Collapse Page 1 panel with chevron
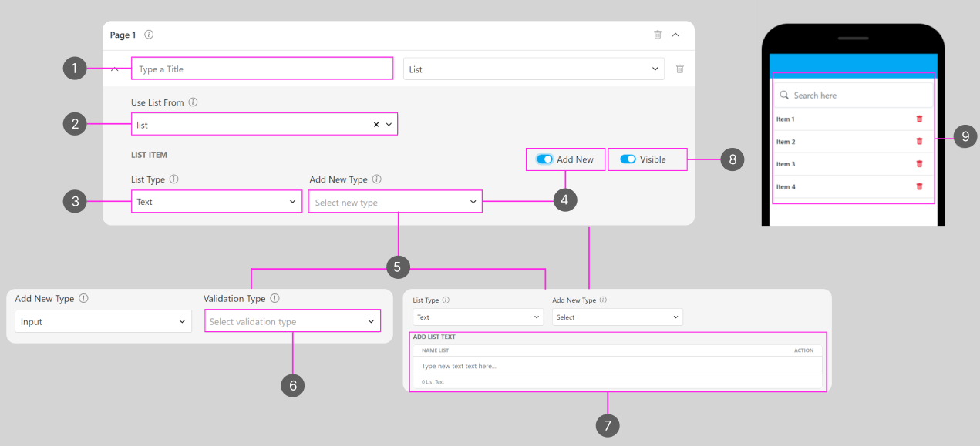 675,35
